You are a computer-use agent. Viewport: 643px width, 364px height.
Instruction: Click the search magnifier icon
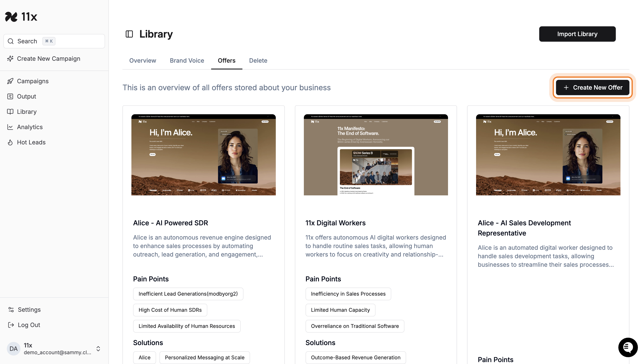[10, 41]
